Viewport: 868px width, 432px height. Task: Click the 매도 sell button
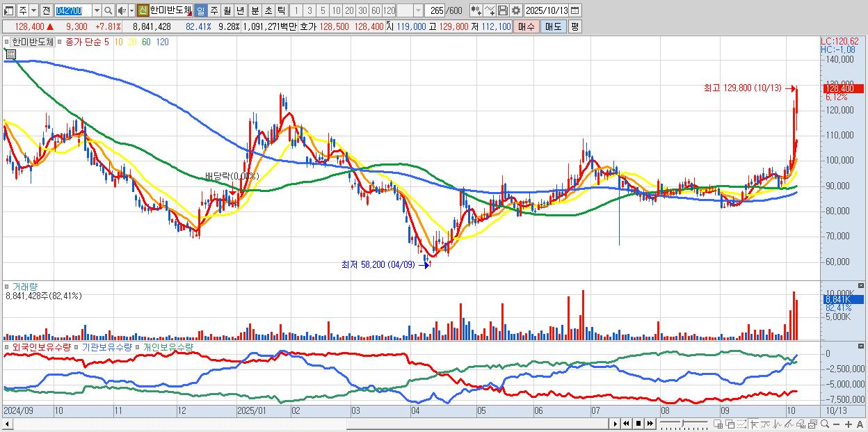pyautogui.click(x=553, y=26)
